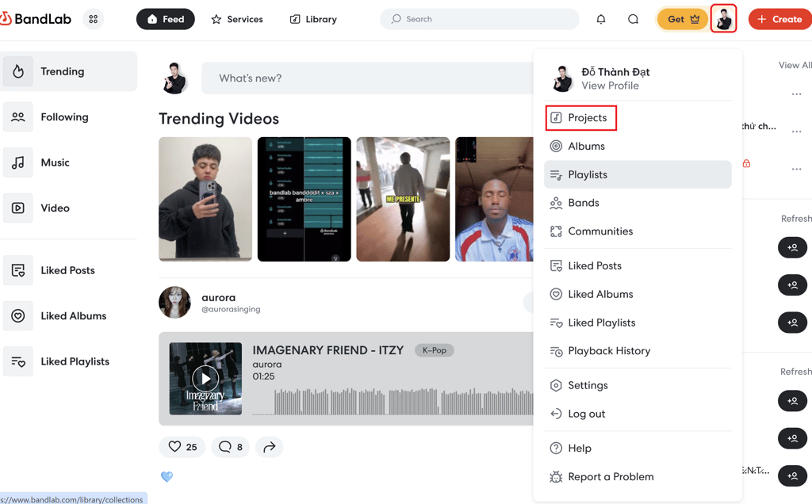Open Liked Playlists from profile menu
Screen dimensions: 812x504
point(638,323)
